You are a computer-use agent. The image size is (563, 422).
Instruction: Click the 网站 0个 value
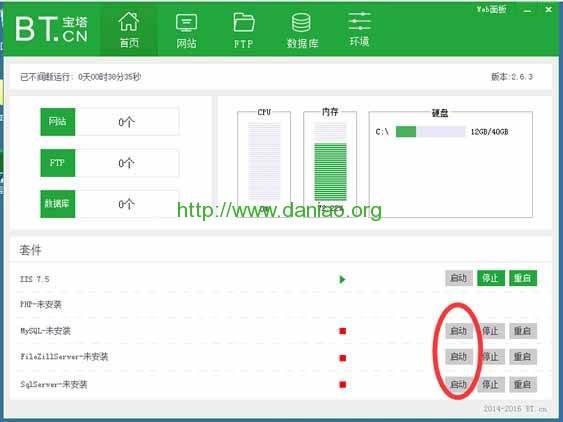(126, 122)
